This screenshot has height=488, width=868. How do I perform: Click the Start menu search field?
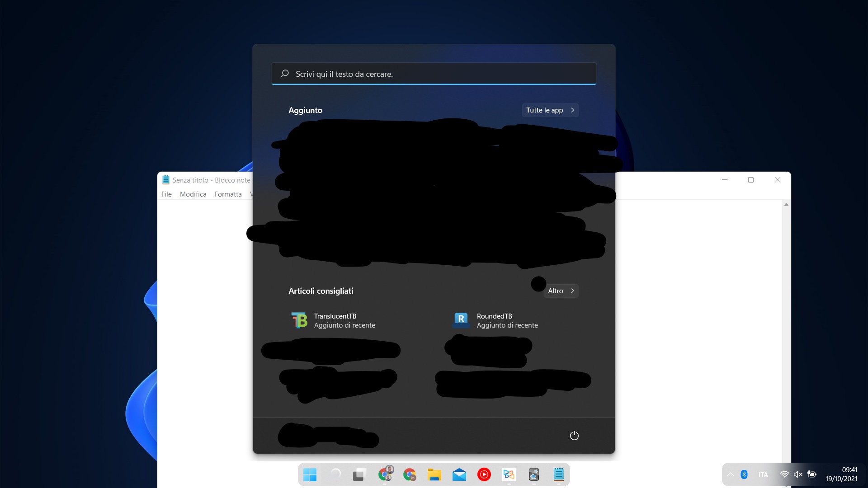pos(434,74)
